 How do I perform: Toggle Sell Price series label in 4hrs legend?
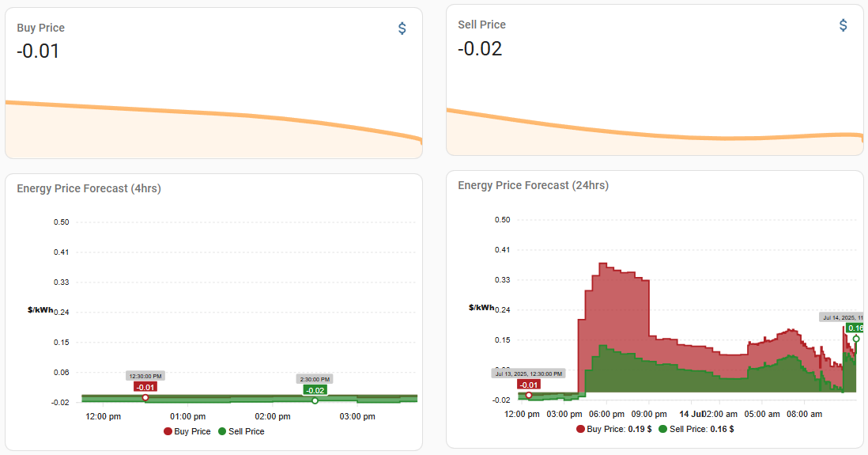[246, 431]
